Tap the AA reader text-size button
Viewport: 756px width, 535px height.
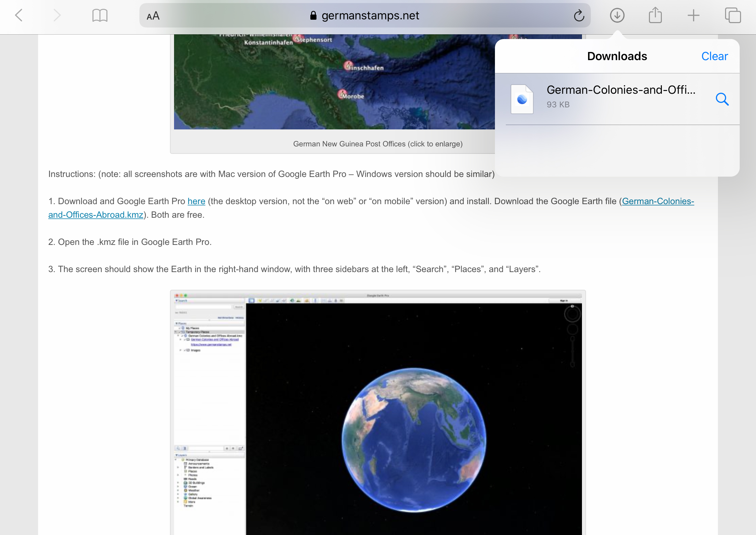pyautogui.click(x=153, y=16)
